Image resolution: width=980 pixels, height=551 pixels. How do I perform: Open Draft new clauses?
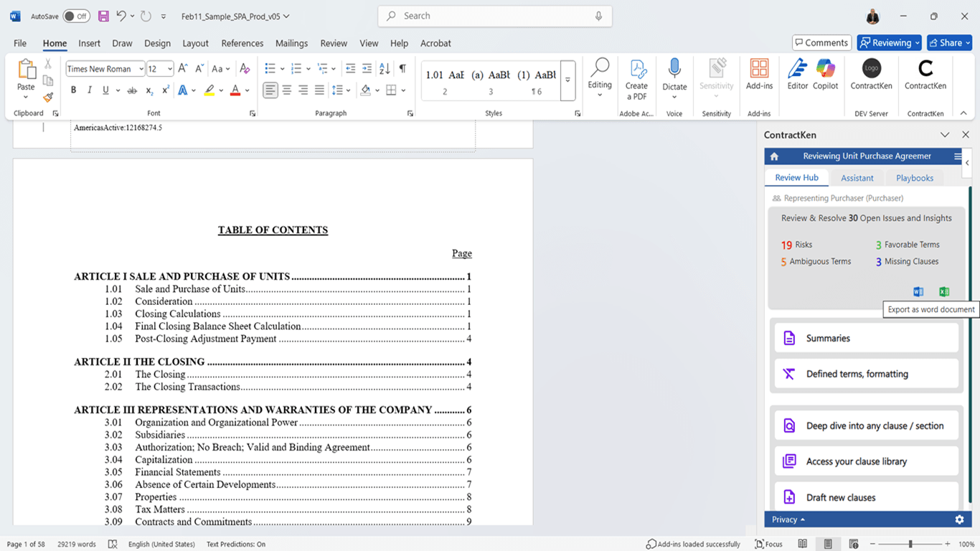click(x=866, y=496)
